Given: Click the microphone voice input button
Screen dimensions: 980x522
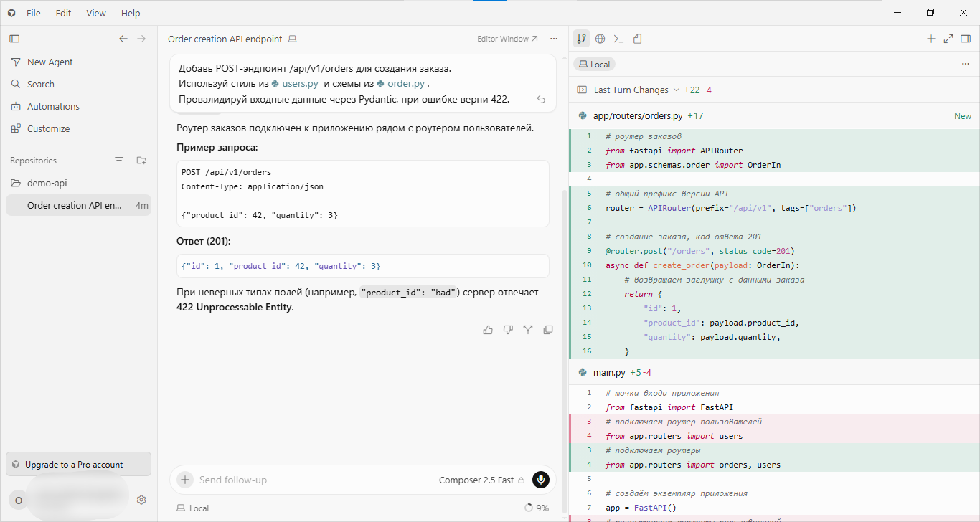Looking at the screenshot, I should click(x=541, y=480).
